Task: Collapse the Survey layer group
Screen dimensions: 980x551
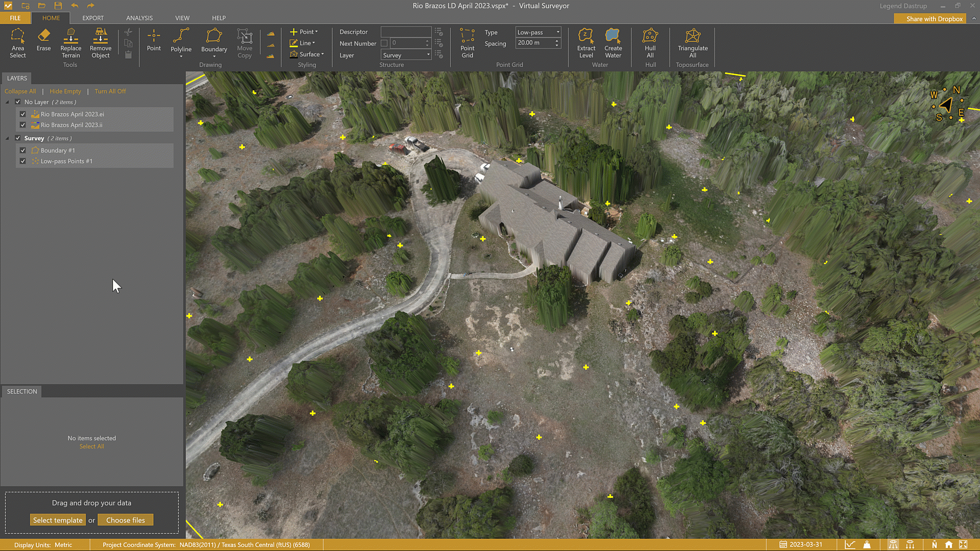Action: coord(7,138)
